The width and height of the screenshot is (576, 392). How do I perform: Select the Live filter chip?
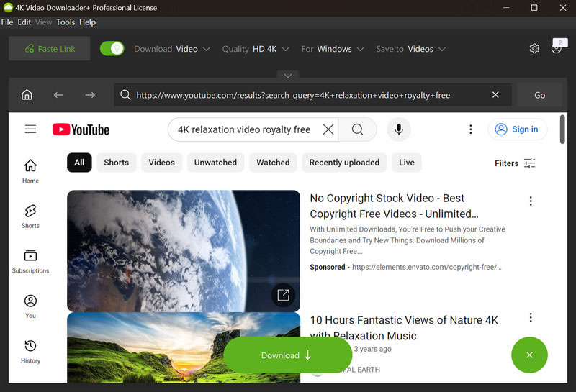click(407, 163)
